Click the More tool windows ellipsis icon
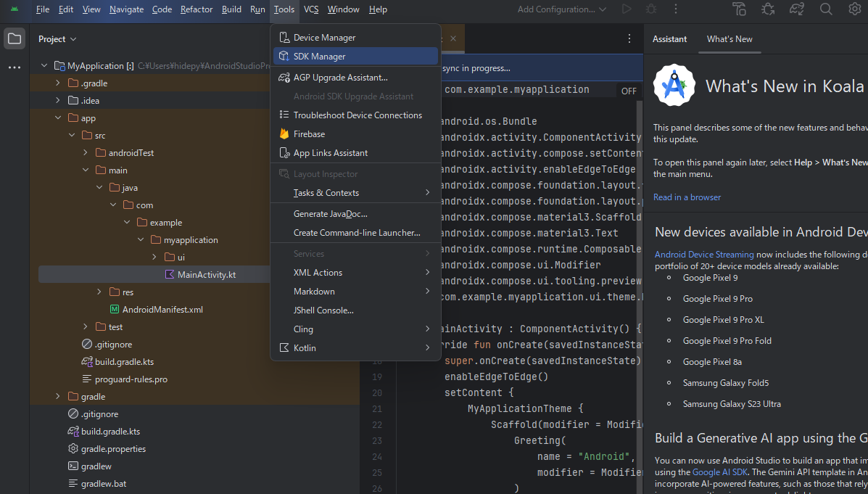Image resolution: width=868 pixels, height=494 pixels. tap(15, 67)
